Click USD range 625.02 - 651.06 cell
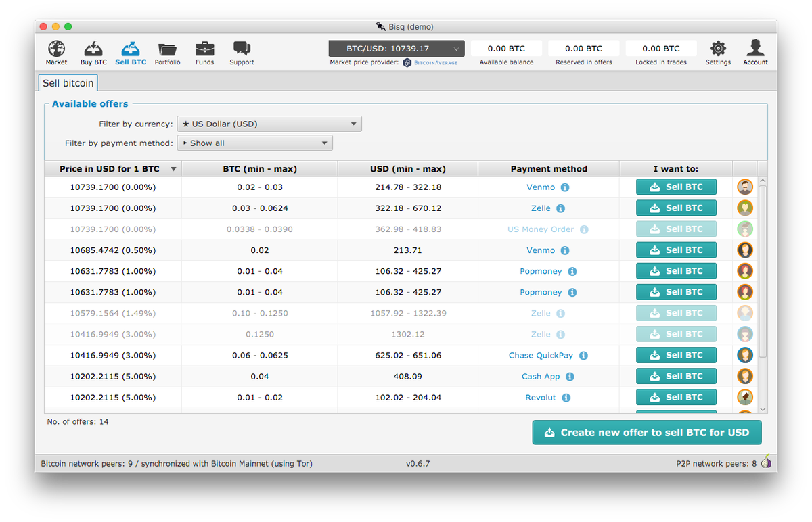Viewport: 812px width, 522px height. click(x=407, y=356)
